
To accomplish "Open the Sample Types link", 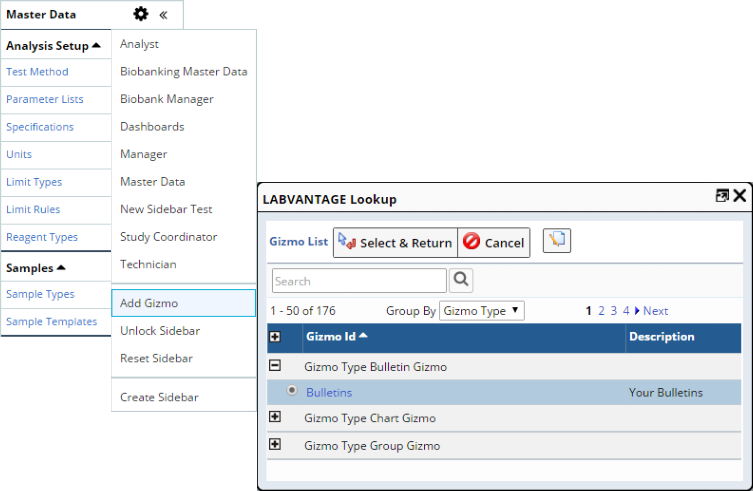I will pos(40,294).
